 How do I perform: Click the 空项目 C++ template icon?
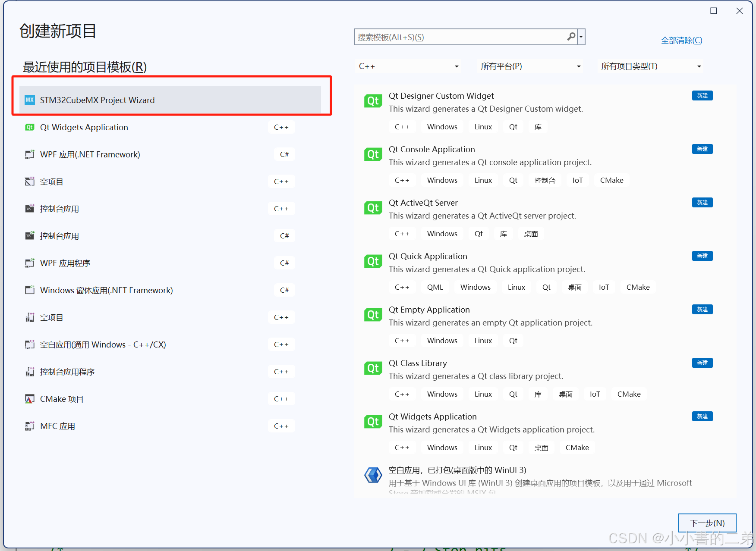point(29,181)
